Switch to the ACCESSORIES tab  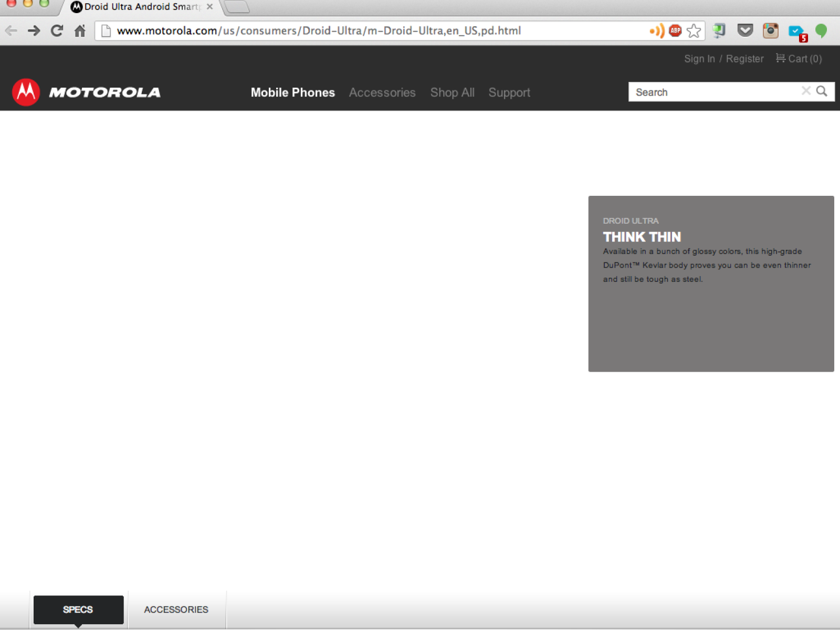(176, 610)
